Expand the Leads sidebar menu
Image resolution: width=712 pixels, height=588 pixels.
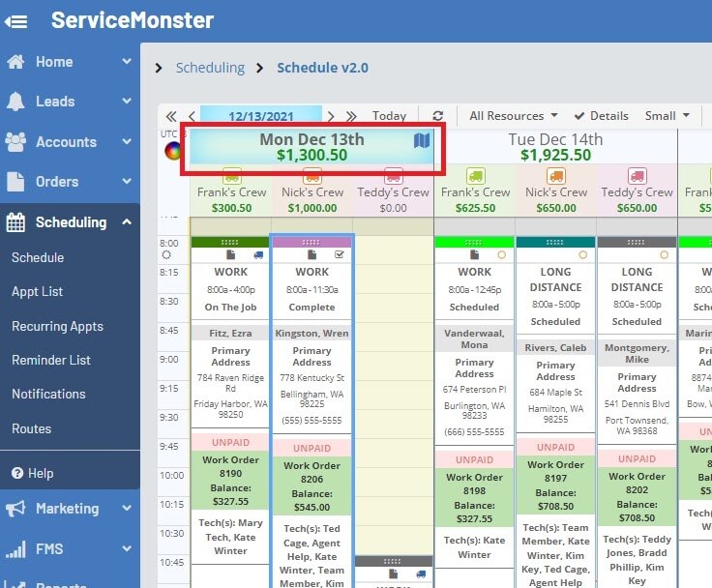point(70,102)
